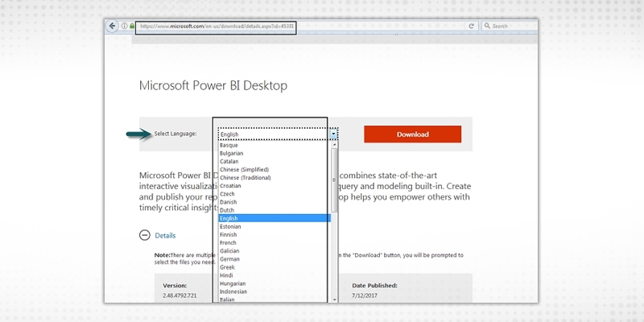
Task: Pick Hindi from the dropdown list
Action: [275, 275]
